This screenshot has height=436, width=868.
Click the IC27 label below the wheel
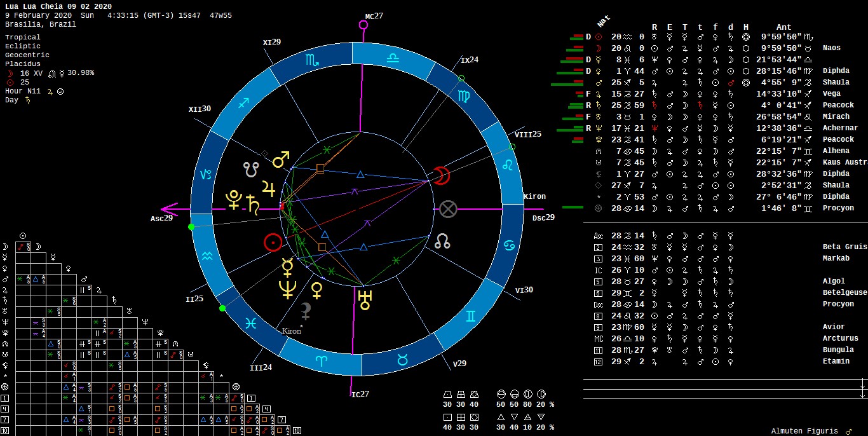360,395
